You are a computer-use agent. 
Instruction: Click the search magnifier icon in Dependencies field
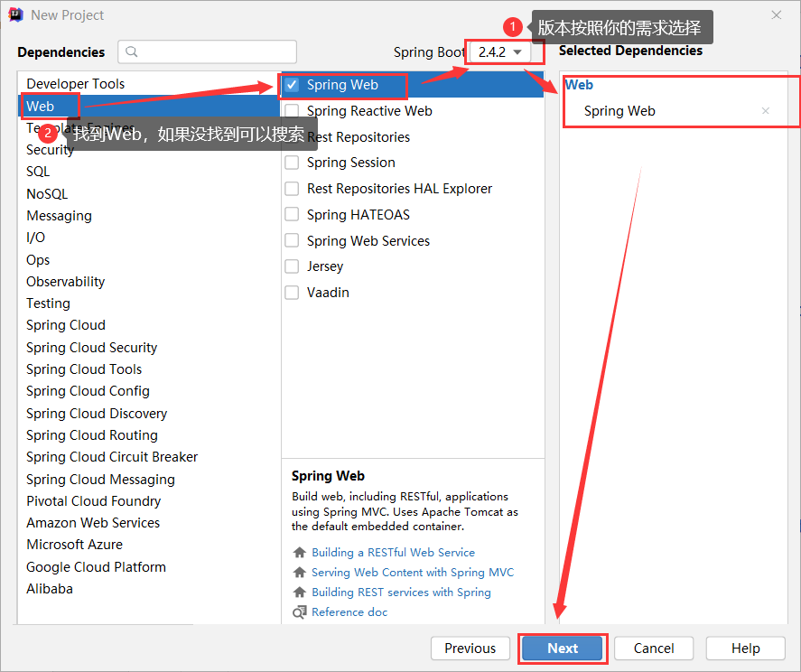pyautogui.click(x=131, y=51)
